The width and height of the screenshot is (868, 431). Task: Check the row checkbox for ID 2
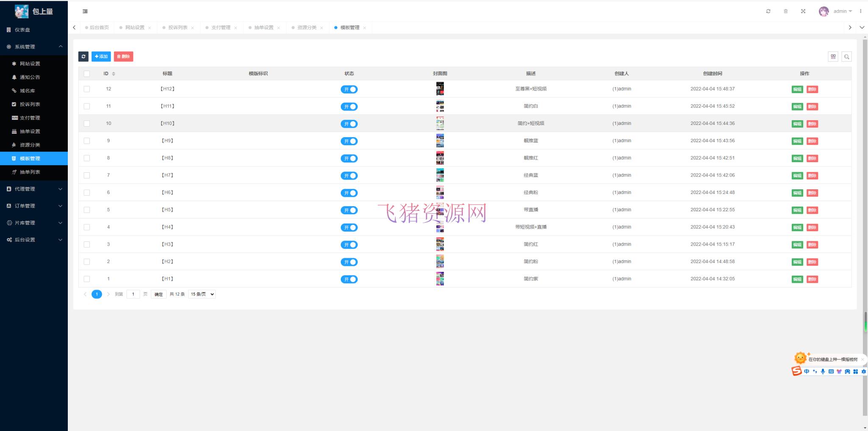[87, 262]
